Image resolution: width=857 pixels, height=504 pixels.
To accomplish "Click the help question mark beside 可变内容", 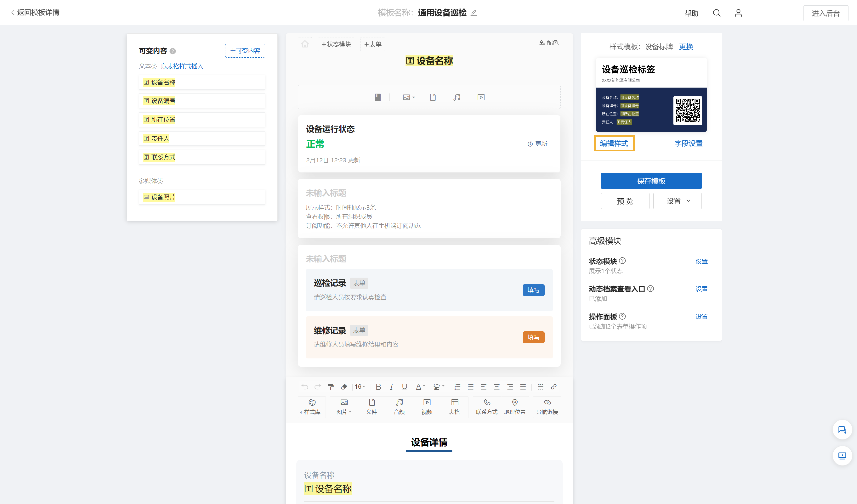I will (x=173, y=51).
